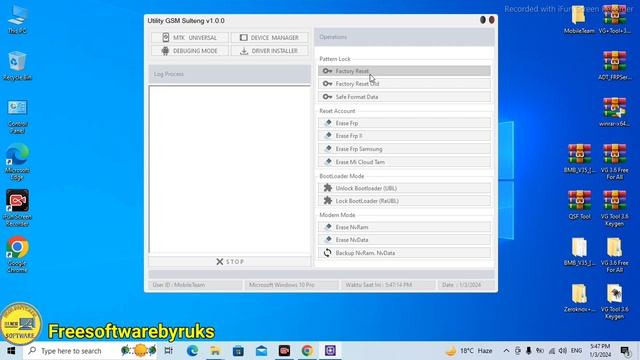Click the eraser icon beside Erase Frp Samsung
640x360 pixels.
328,149
